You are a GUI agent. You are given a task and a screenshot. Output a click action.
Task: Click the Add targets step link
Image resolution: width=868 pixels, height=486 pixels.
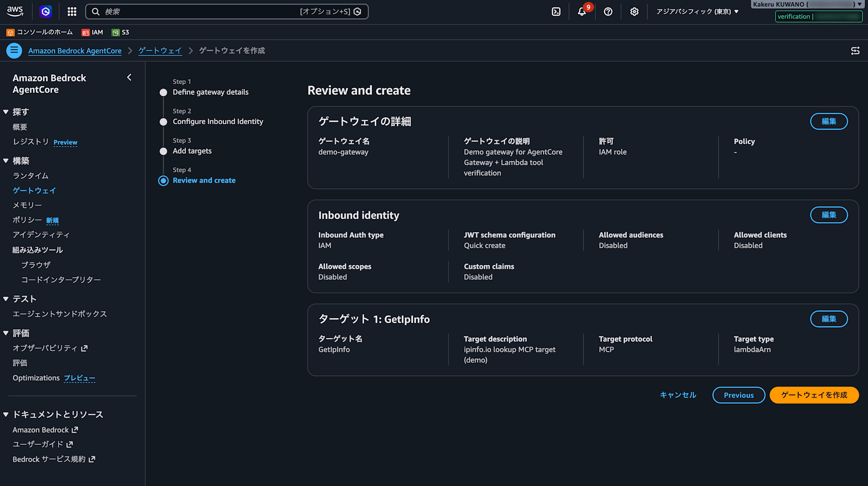click(192, 151)
